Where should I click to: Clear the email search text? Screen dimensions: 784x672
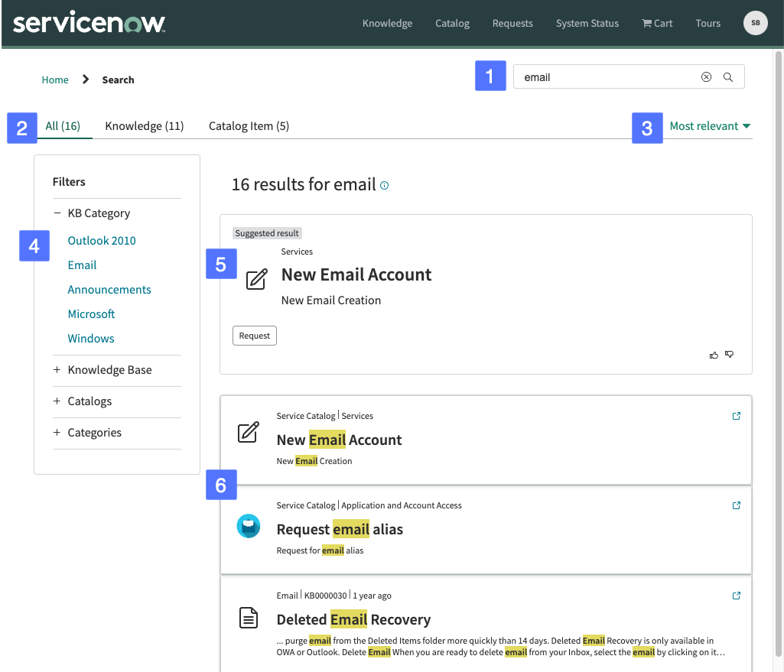pyautogui.click(x=706, y=77)
